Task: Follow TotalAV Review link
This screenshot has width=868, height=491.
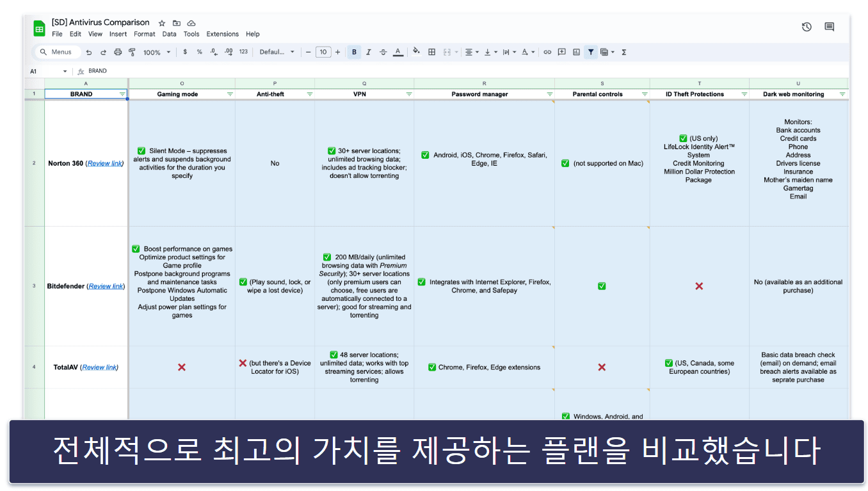Action: pyautogui.click(x=99, y=367)
